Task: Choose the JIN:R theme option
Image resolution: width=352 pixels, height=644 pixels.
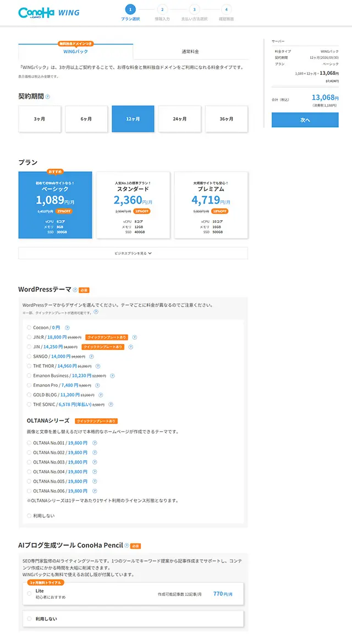Action: click(29, 337)
